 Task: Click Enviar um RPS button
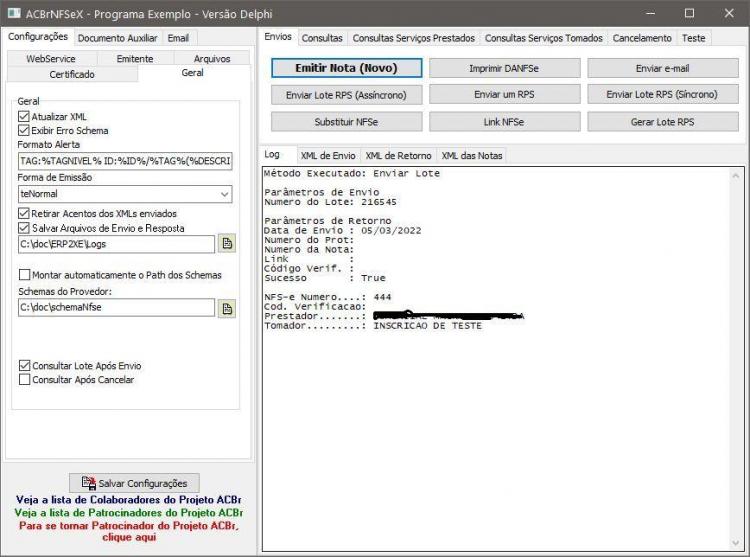[x=504, y=94]
